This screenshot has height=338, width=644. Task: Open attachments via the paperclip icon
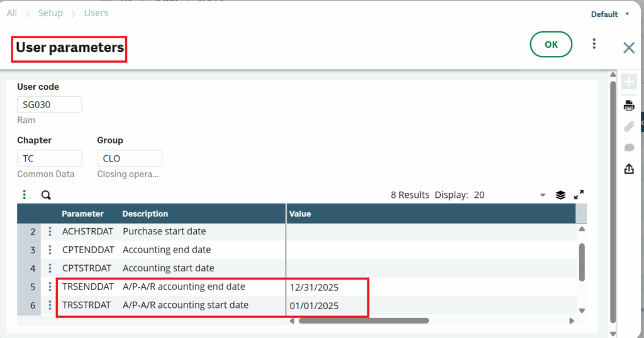point(628,126)
